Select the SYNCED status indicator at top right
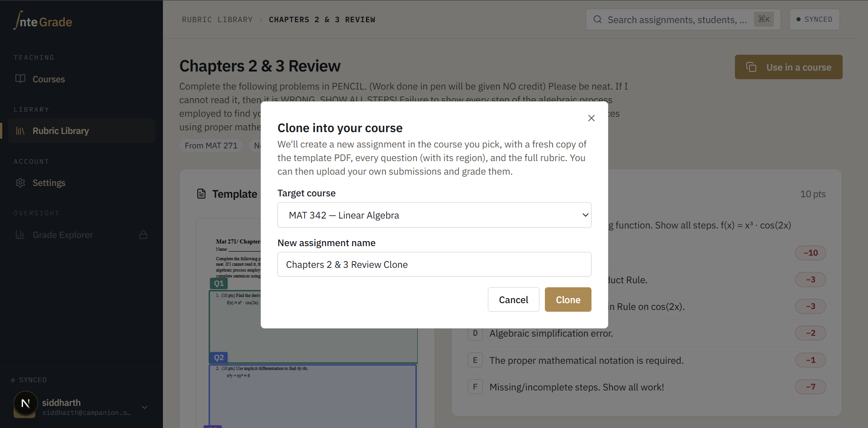The height and width of the screenshot is (428, 868). [x=814, y=19]
